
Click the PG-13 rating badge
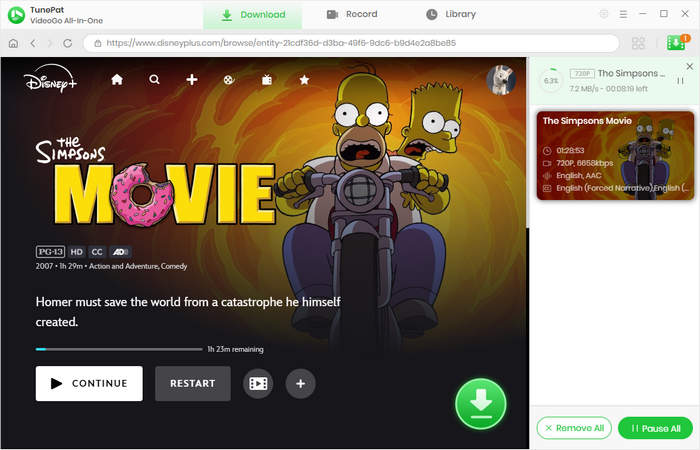[x=50, y=252]
